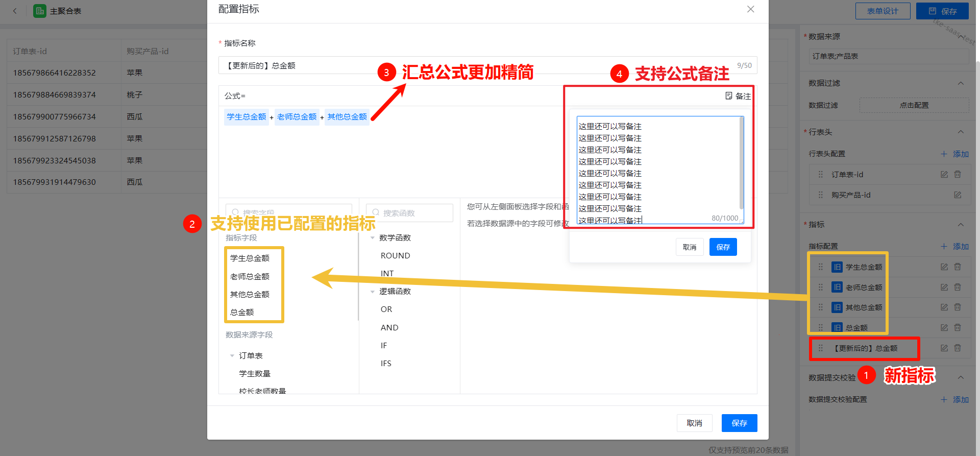980x456 pixels.
Task: Delete the 老师总金额 indicator
Action: pos(958,287)
